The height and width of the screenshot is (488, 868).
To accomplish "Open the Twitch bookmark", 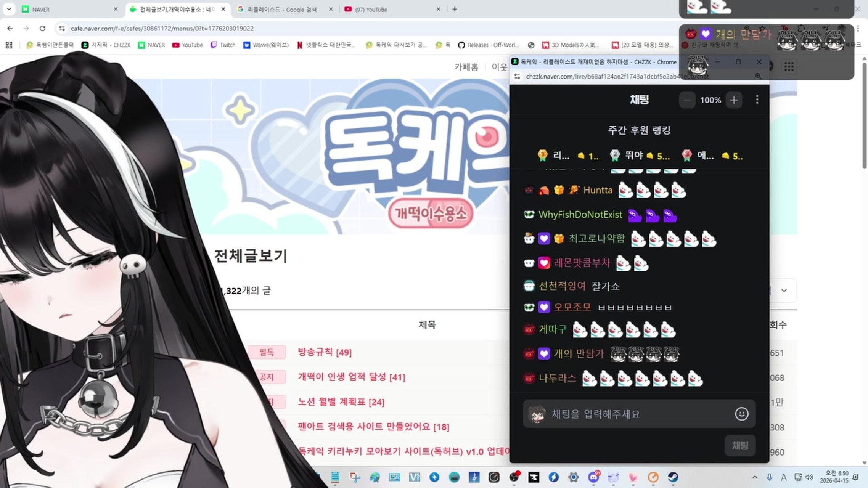I will coord(223,45).
